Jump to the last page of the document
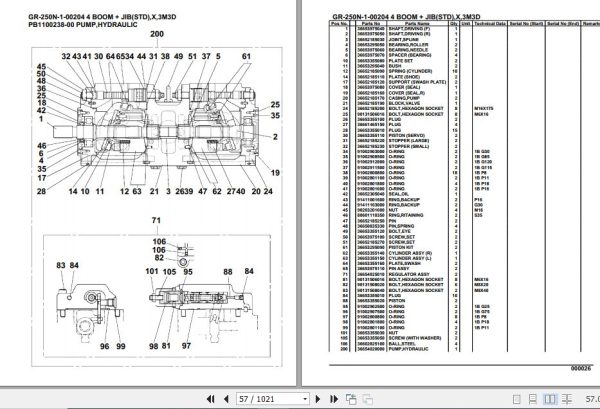Viewport: 600px width, 409px height. (334, 399)
